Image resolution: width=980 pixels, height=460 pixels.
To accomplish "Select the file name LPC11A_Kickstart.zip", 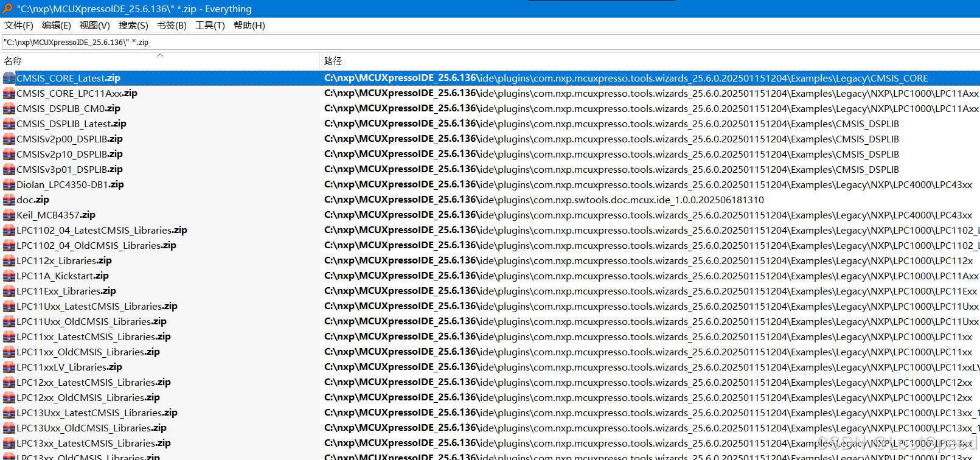I will tap(63, 276).
